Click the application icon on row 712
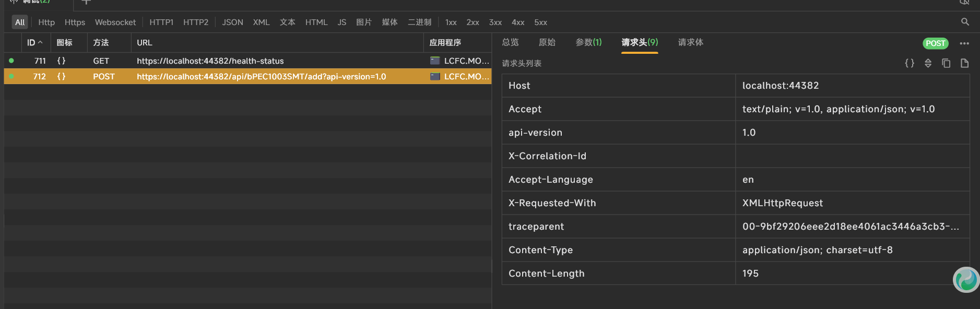 pyautogui.click(x=435, y=77)
